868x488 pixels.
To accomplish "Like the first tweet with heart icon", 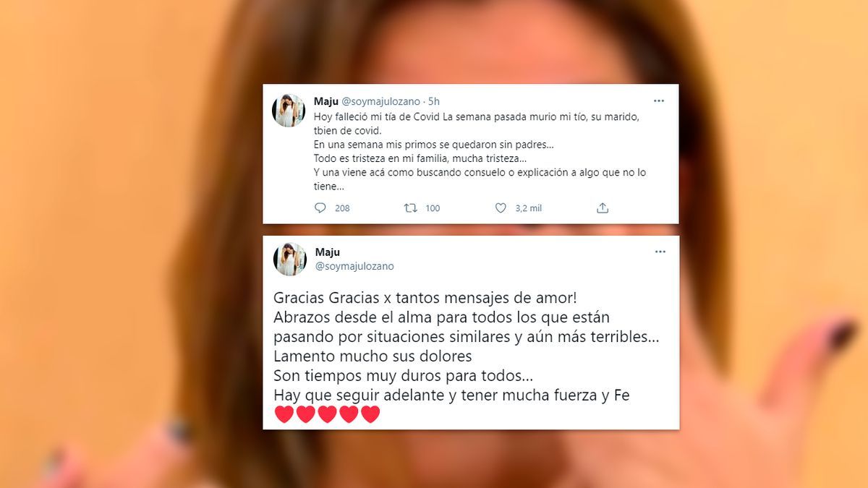I will tap(501, 208).
